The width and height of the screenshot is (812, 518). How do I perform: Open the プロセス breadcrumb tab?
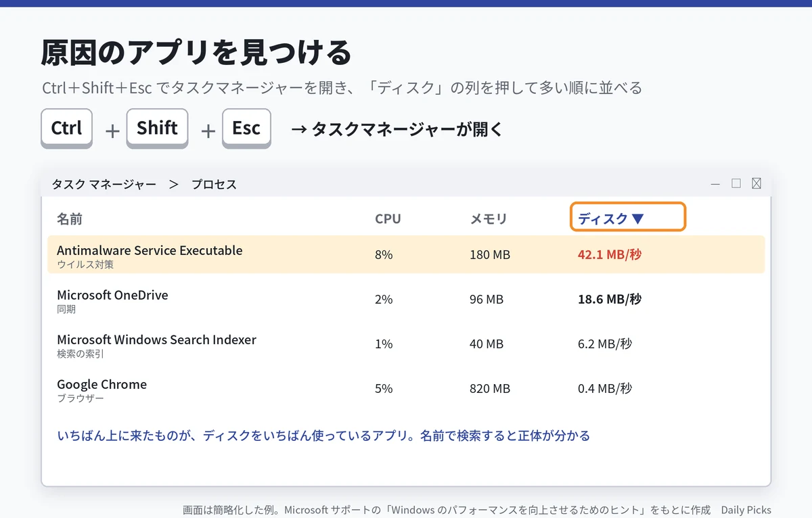[x=214, y=185]
